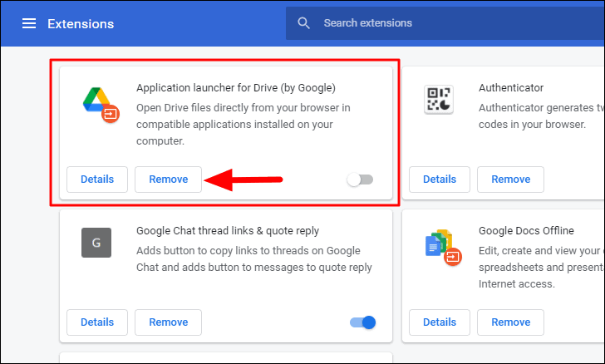The image size is (605, 364).
Task: Click the Google Docs Offline extension icon
Action: (x=443, y=248)
